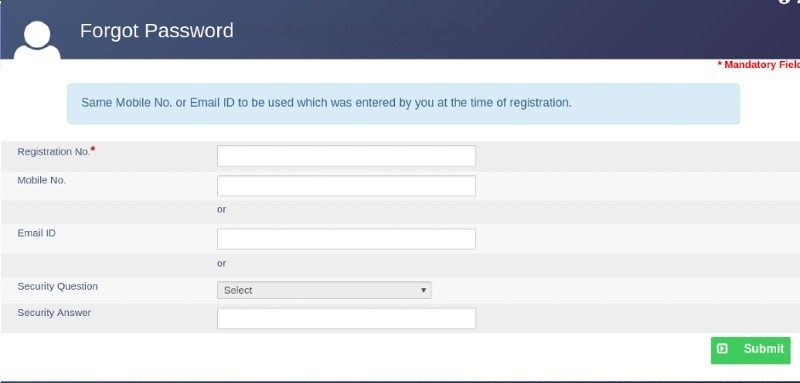This screenshot has height=383, width=800.
Task: Click the play icon inside Submit button
Action: [x=722, y=349]
